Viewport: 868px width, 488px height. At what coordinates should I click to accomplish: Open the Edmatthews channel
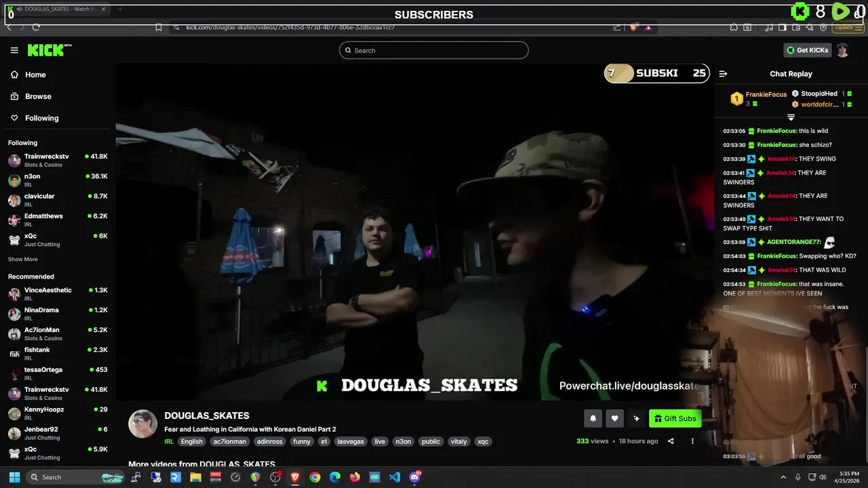click(x=58, y=220)
